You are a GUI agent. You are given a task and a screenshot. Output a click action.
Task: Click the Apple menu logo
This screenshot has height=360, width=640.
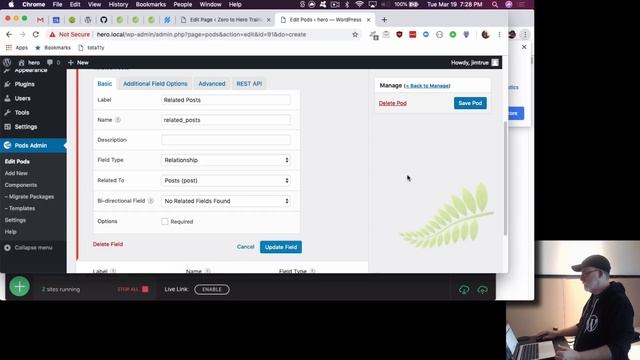[11, 4]
